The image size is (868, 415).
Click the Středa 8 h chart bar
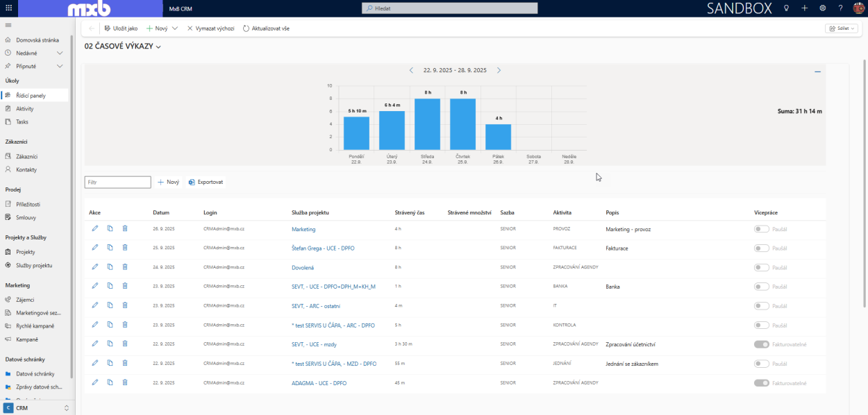point(427,124)
